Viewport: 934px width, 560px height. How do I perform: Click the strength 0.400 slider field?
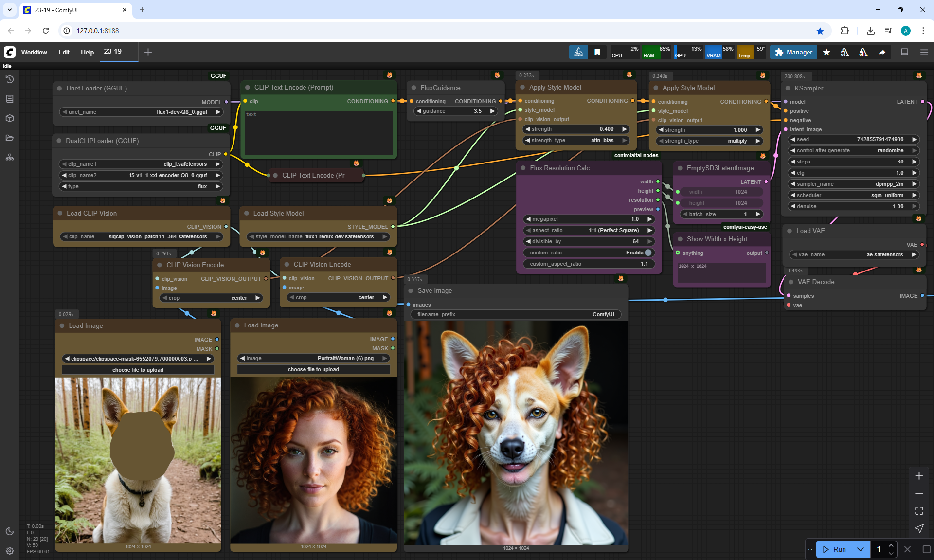(576, 129)
